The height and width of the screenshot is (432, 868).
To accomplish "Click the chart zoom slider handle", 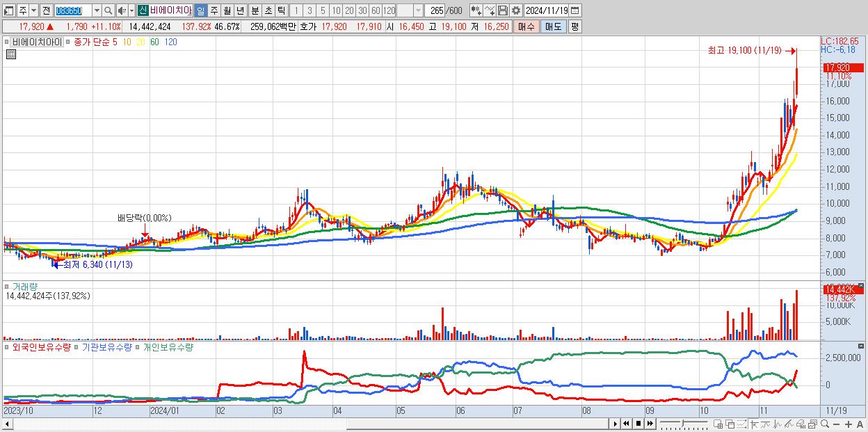I will click(682, 423).
